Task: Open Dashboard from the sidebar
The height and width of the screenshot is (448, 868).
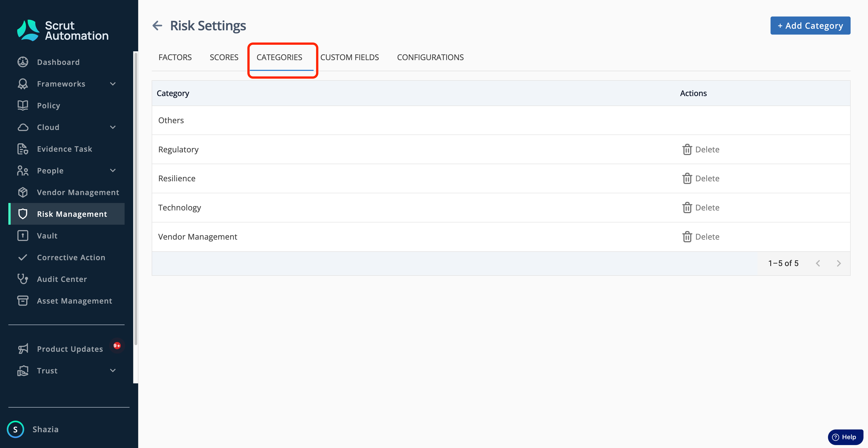Action: click(66, 62)
